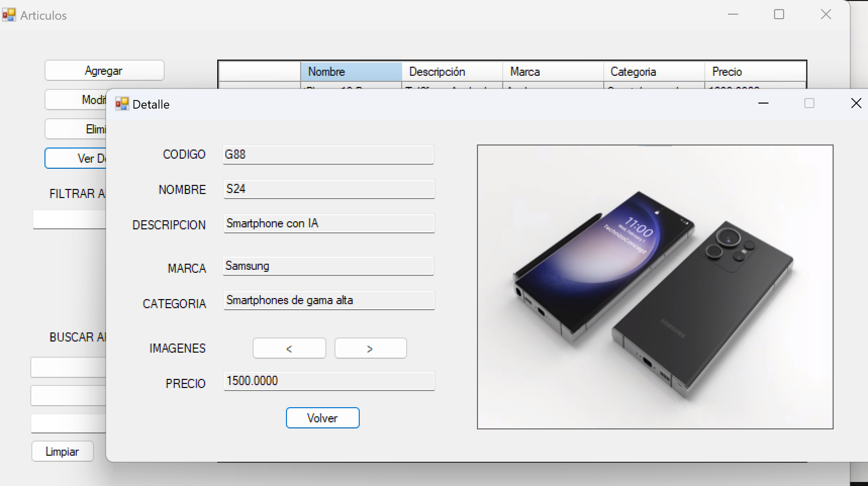Minimize the Detalle window
This screenshot has width=868, height=486.
pos(763,104)
